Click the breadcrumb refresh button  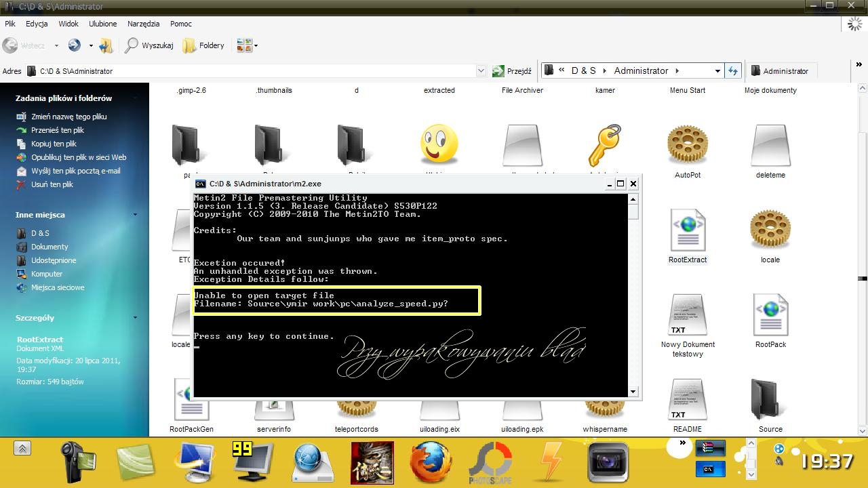pyautogui.click(x=733, y=70)
